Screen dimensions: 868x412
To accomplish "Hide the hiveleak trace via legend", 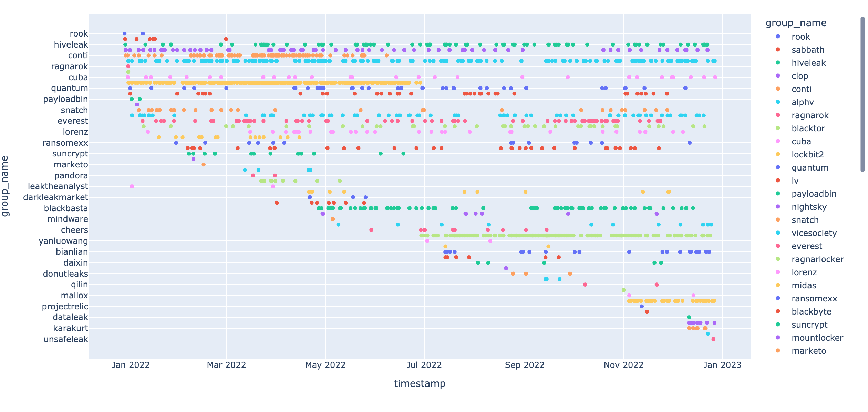I will click(808, 63).
